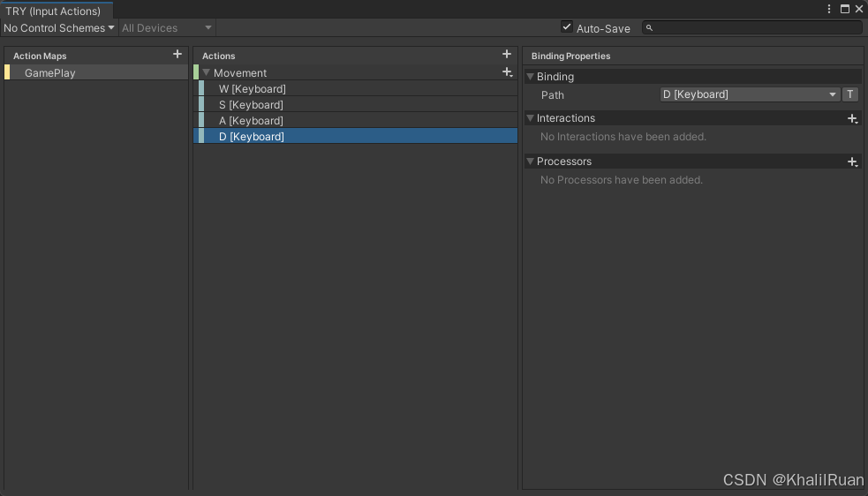Click the Path label

[x=553, y=95]
